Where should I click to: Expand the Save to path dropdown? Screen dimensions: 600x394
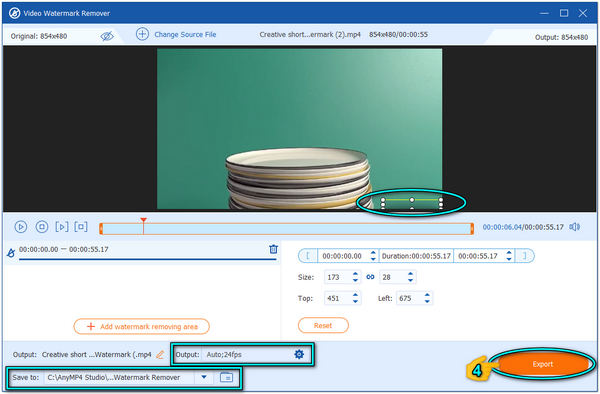coord(204,377)
